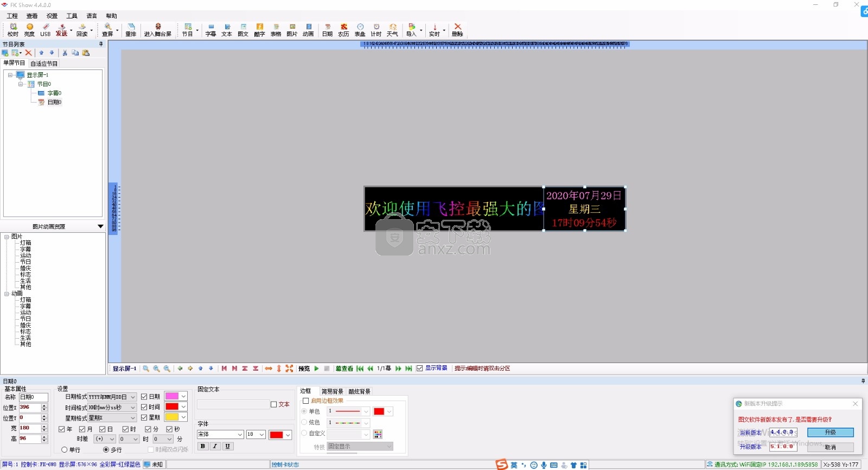Screen dimensions: 868x470
Task: Click the 发送 send icon
Action: tap(62, 30)
